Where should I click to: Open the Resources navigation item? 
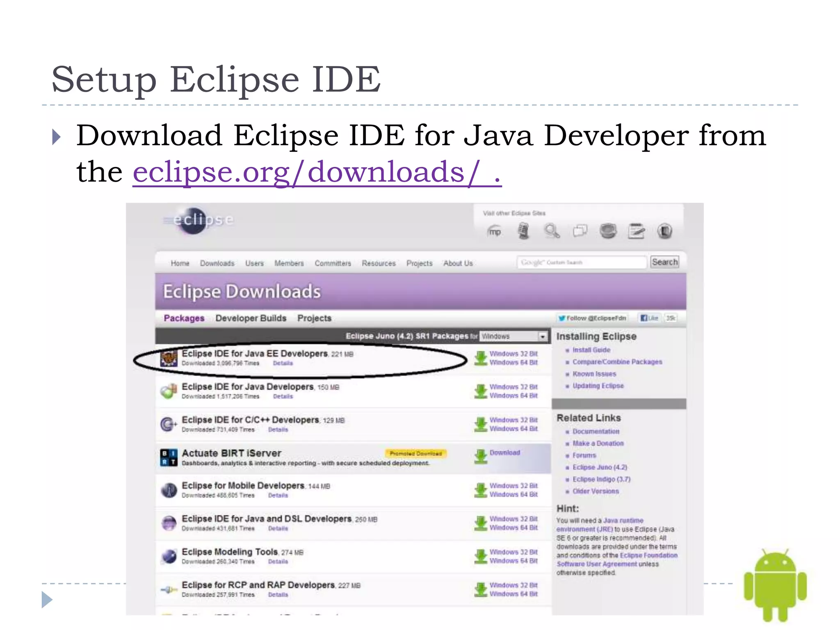coord(379,263)
